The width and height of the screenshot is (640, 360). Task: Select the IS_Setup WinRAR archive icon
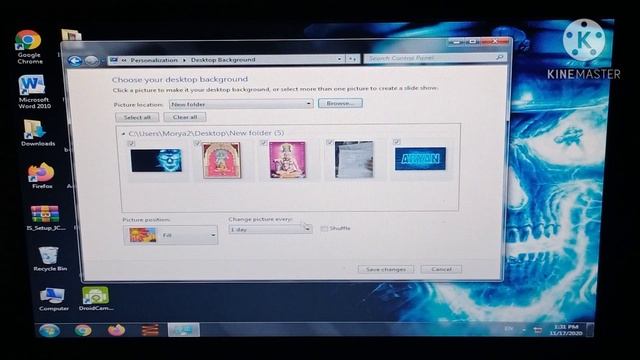pyautogui.click(x=45, y=218)
